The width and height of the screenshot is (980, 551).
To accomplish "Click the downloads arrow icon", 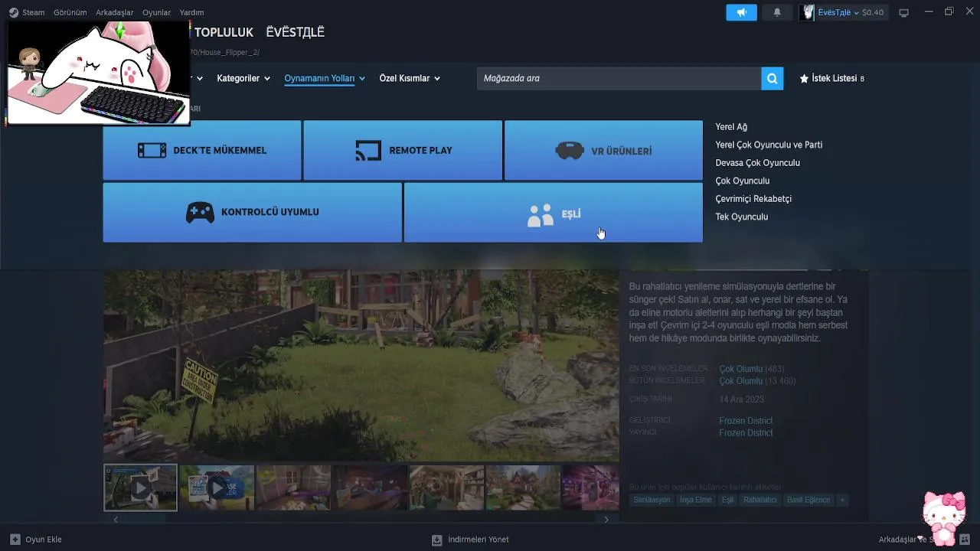I will 437,540.
